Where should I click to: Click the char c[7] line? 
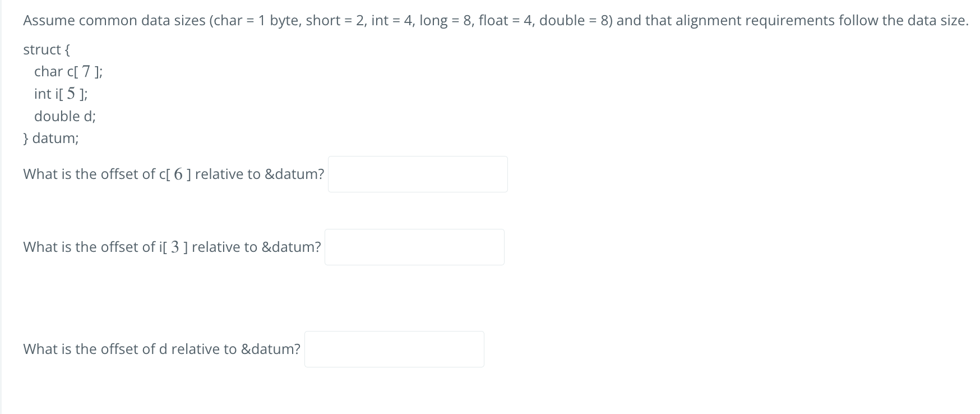[68, 71]
